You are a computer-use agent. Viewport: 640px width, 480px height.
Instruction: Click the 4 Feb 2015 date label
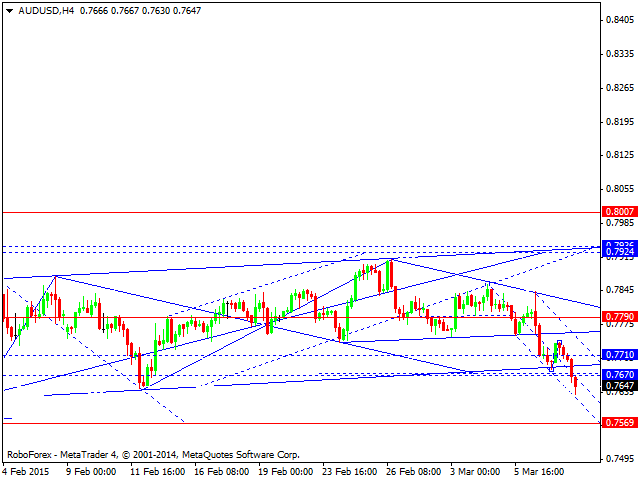tap(27, 470)
